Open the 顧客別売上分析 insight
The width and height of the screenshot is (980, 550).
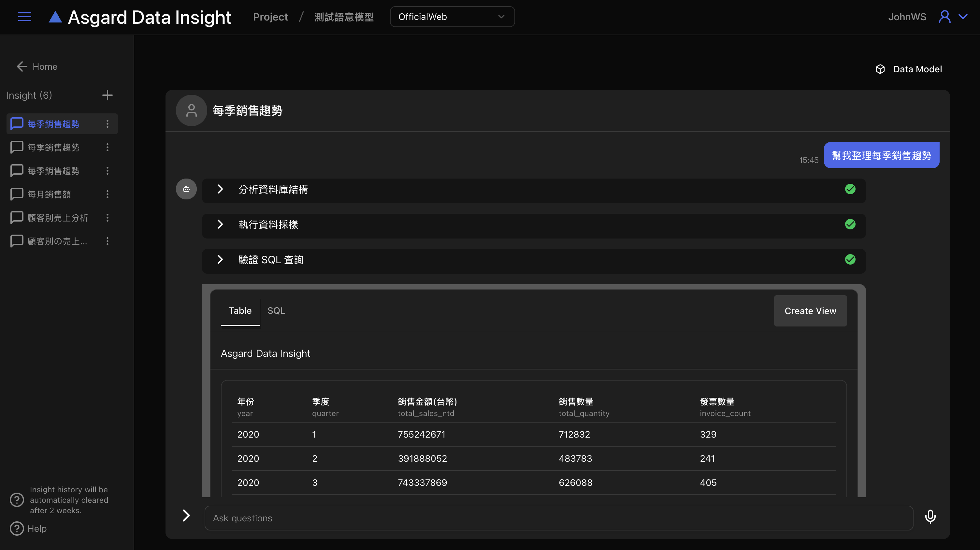coord(58,218)
